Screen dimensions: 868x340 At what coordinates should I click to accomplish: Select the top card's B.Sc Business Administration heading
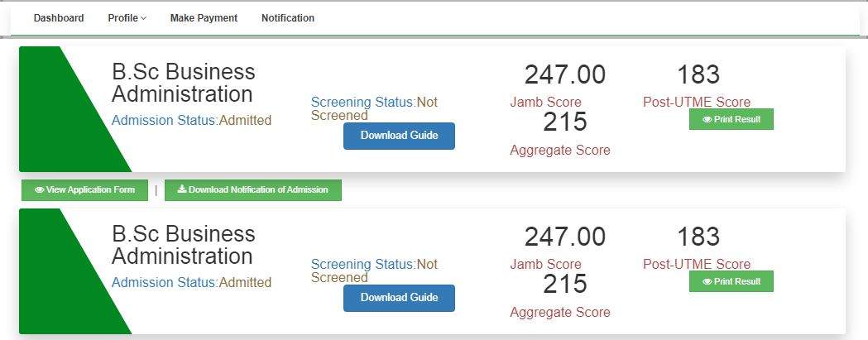click(x=184, y=83)
